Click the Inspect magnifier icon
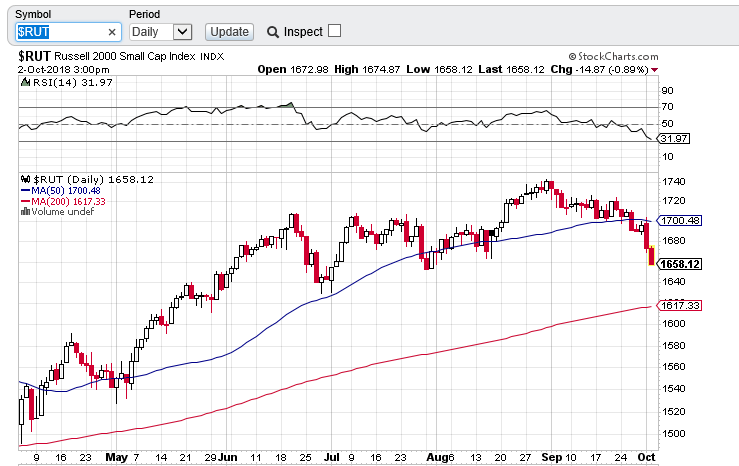Screen dimensions: 739x466 (272, 32)
